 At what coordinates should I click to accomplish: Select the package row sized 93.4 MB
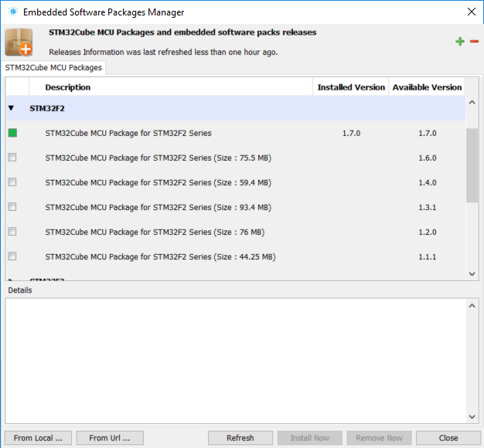pyautogui.click(x=236, y=207)
